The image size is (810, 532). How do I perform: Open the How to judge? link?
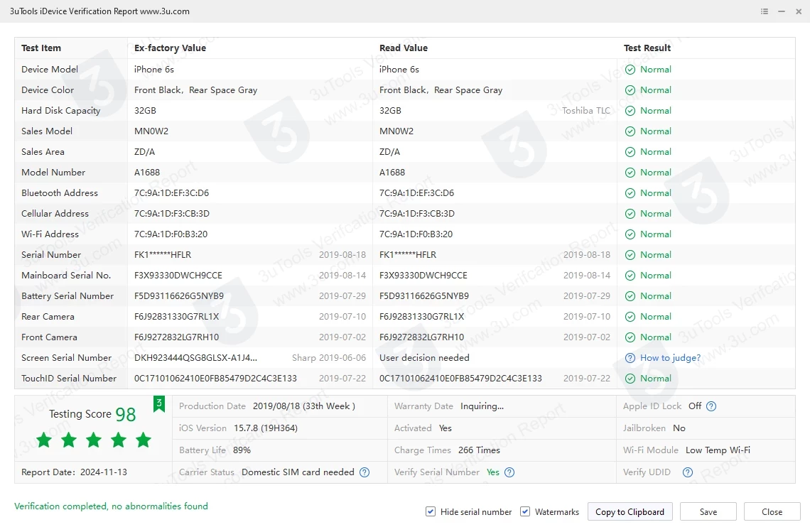670,358
